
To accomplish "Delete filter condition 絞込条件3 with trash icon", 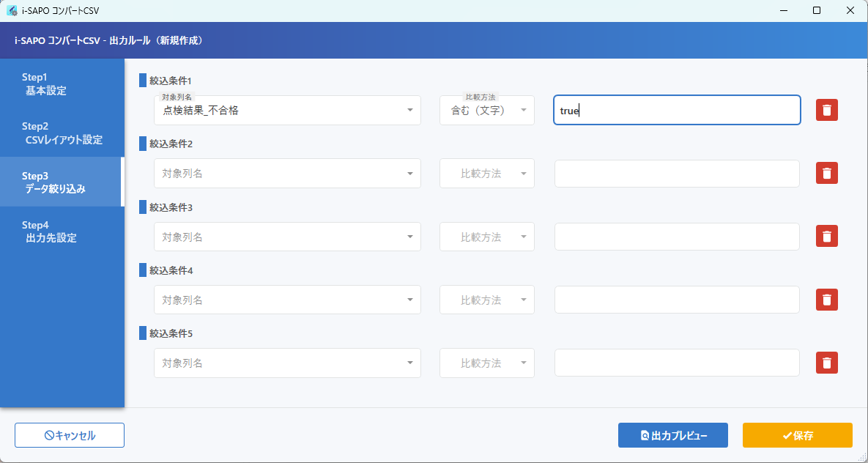I will point(826,237).
